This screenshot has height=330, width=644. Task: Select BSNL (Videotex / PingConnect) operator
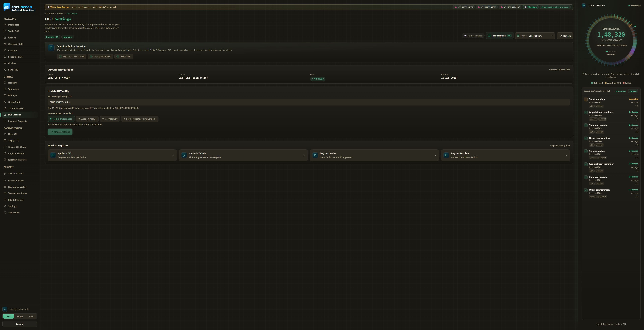coord(140,119)
